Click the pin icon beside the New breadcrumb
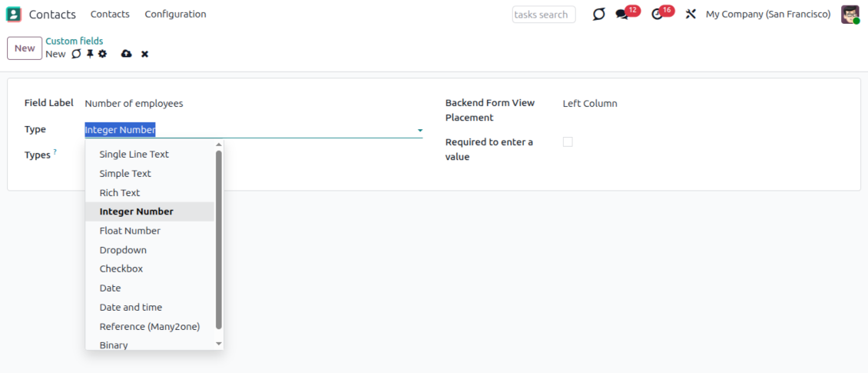 click(x=89, y=54)
